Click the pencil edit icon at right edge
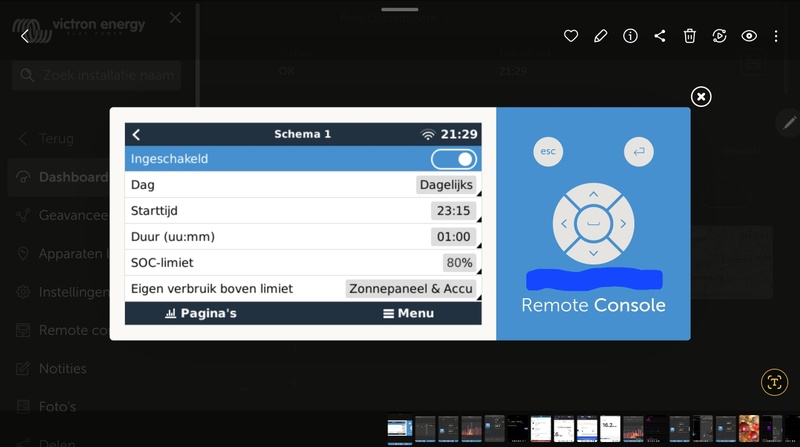Screen dimensions: 800x447 click(789, 122)
